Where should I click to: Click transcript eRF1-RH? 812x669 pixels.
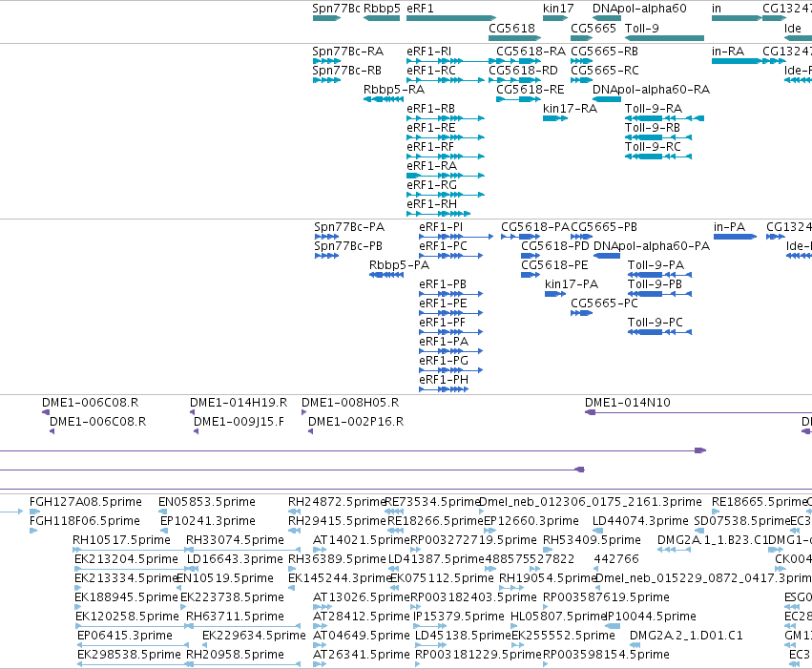(431, 204)
